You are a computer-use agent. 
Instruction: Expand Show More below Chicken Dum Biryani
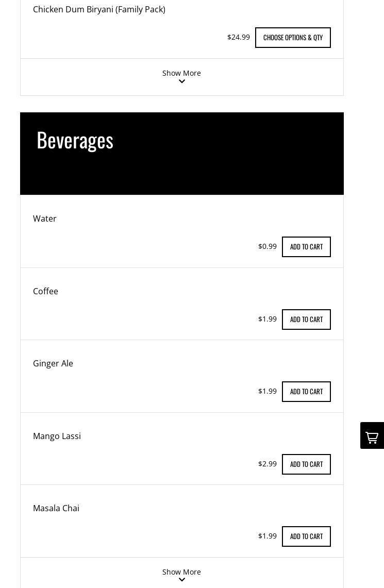(x=181, y=76)
